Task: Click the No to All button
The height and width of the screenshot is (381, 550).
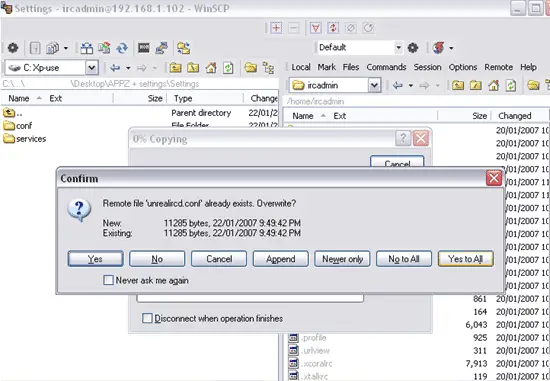Action: 404,259
